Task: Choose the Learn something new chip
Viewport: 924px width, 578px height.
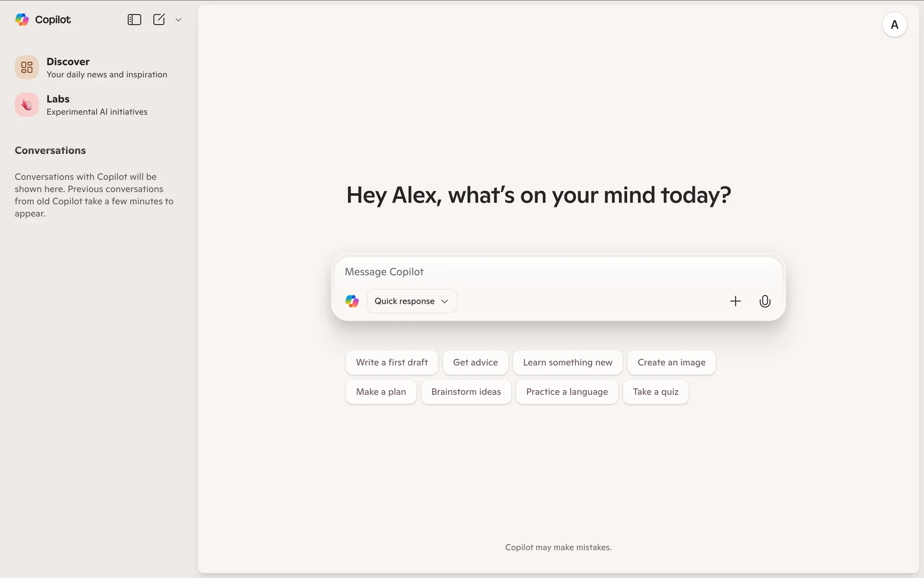Action: click(567, 362)
